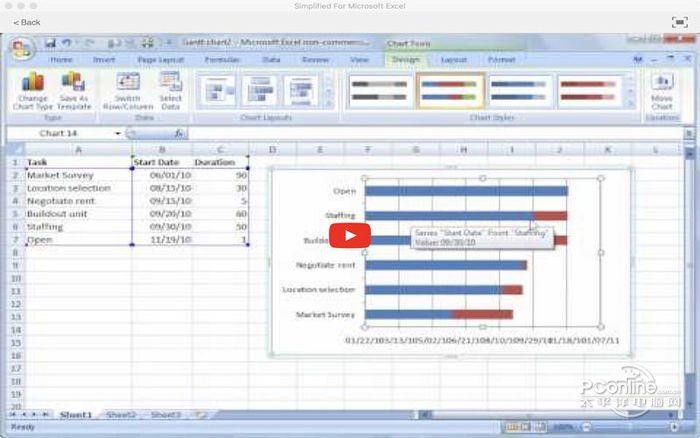Open the Insert ribbon tab
The height and width of the screenshot is (438, 700).
(x=104, y=59)
